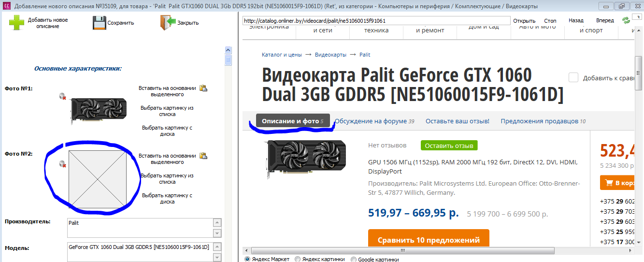Tick the Добавить к сравнению checkbox
The height and width of the screenshot is (262, 644).
click(573, 77)
